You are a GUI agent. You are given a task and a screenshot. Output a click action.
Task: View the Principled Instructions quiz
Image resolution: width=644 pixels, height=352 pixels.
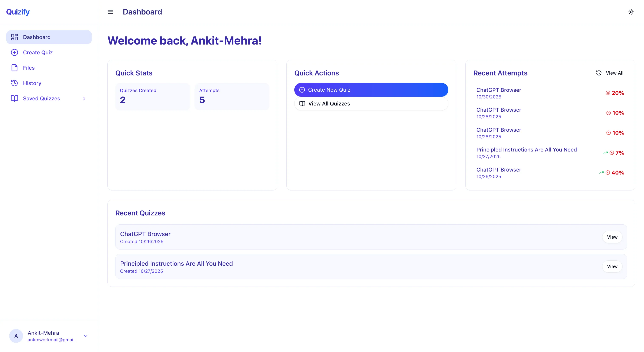pyautogui.click(x=612, y=266)
